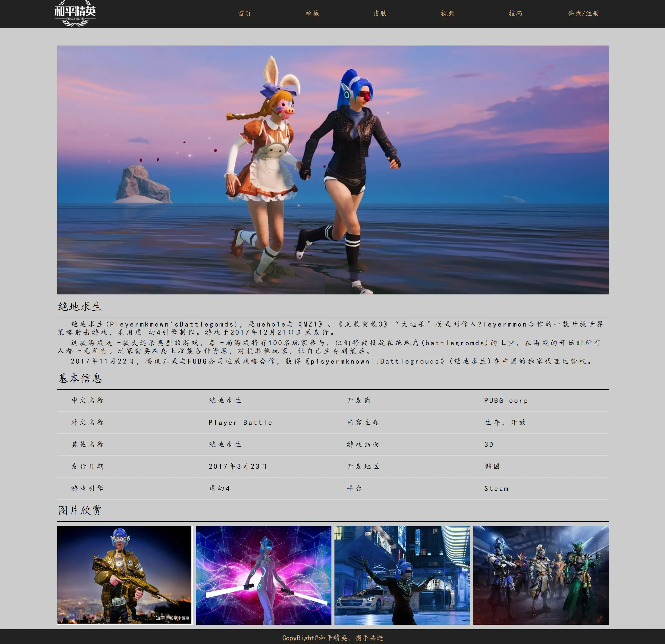Click the 2017年3月23日 date value
Screen dimensions: 665x644
238,467
